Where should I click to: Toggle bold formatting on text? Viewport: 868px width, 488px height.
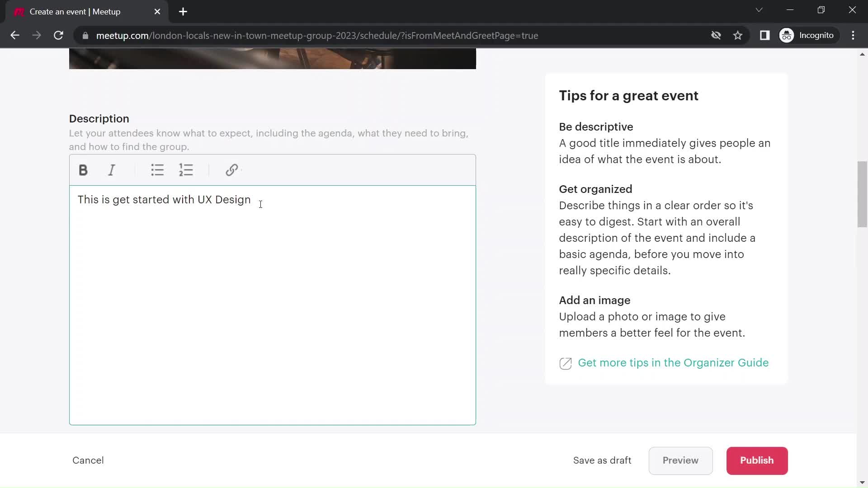tap(83, 170)
